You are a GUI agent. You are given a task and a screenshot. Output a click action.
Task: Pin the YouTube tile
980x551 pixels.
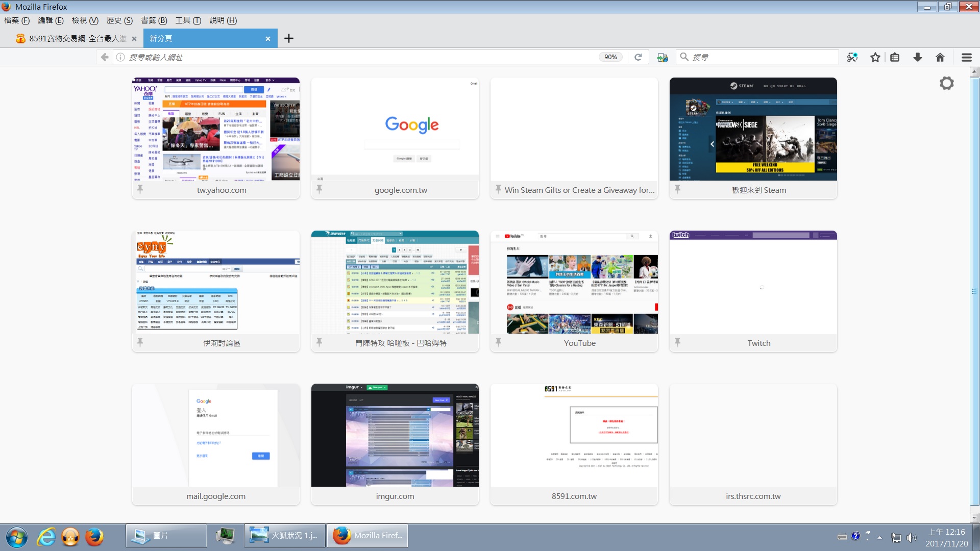point(498,342)
